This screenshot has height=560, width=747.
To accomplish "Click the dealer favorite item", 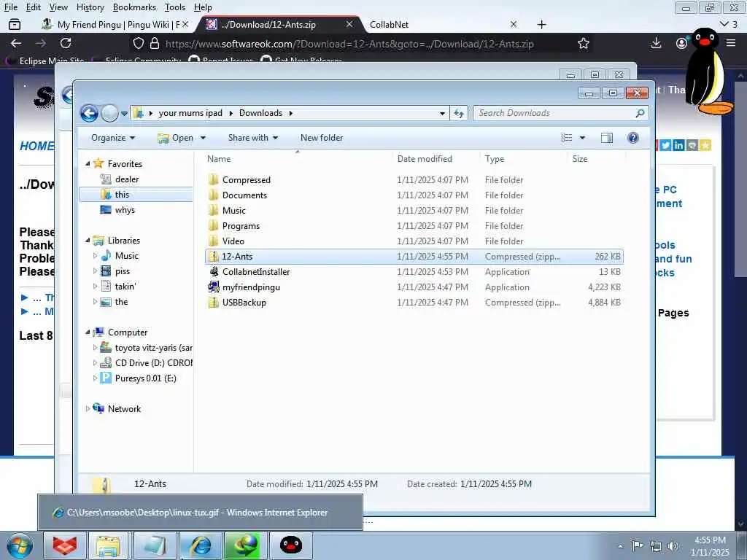I will (127, 179).
